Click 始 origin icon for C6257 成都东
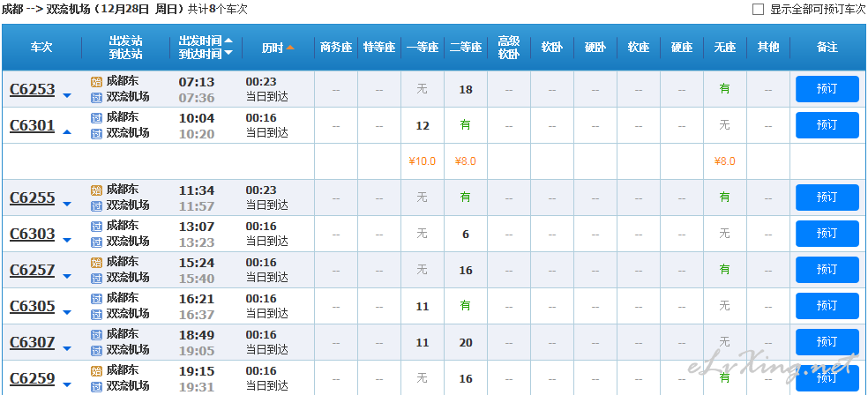Viewport: 868px width, 395px height. [96, 262]
